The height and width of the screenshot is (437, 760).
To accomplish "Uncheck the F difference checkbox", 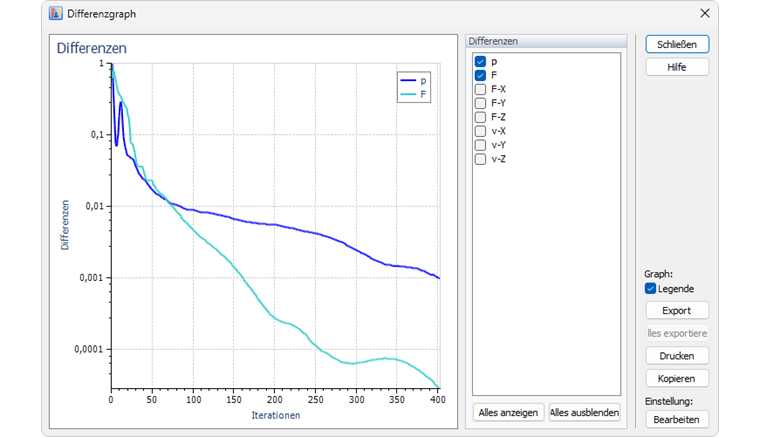I will click(x=480, y=76).
